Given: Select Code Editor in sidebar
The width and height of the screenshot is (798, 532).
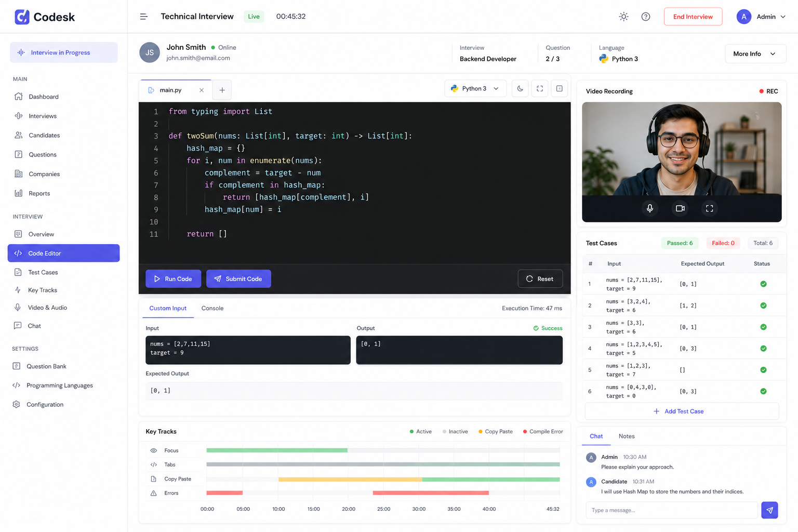Looking at the screenshot, I should point(63,253).
